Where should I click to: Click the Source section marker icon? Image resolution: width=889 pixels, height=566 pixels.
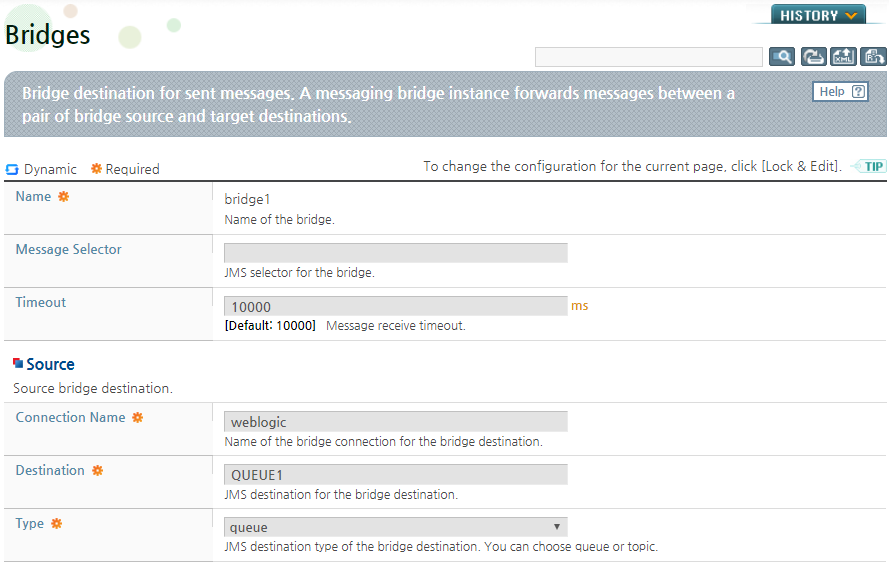tap(18, 363)
